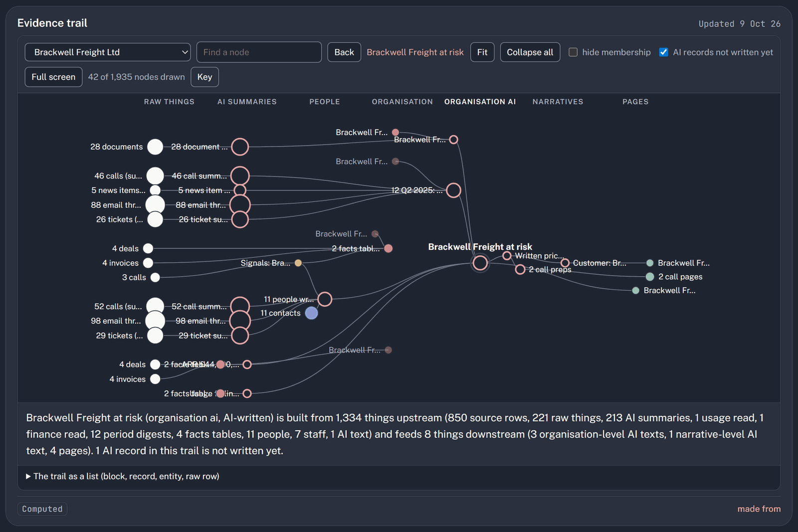Show the Key legend
The width and height of the screenshot is (798, 532).
204,77
